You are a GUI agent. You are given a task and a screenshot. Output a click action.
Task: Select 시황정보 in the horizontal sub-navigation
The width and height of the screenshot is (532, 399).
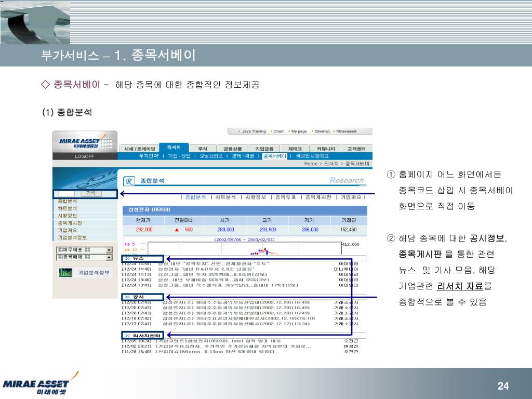click(256, 197)
